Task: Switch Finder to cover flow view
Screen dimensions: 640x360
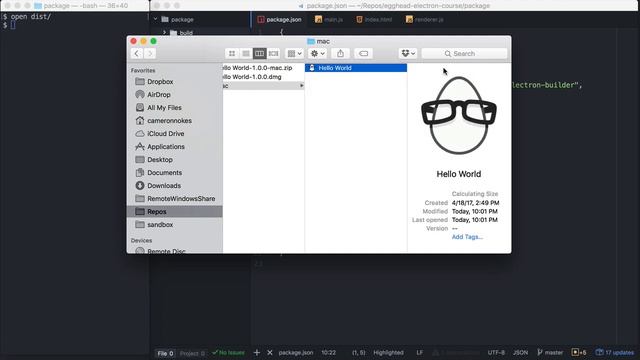Action: (x=273, y=53)
